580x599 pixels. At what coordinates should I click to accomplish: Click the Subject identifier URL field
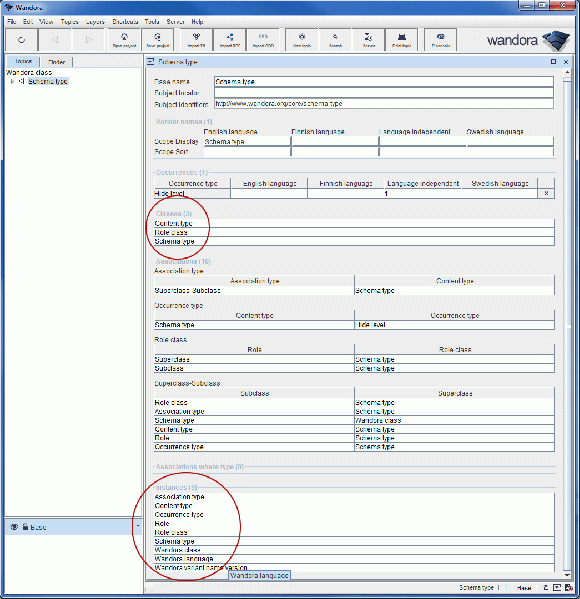pos(384,104)
